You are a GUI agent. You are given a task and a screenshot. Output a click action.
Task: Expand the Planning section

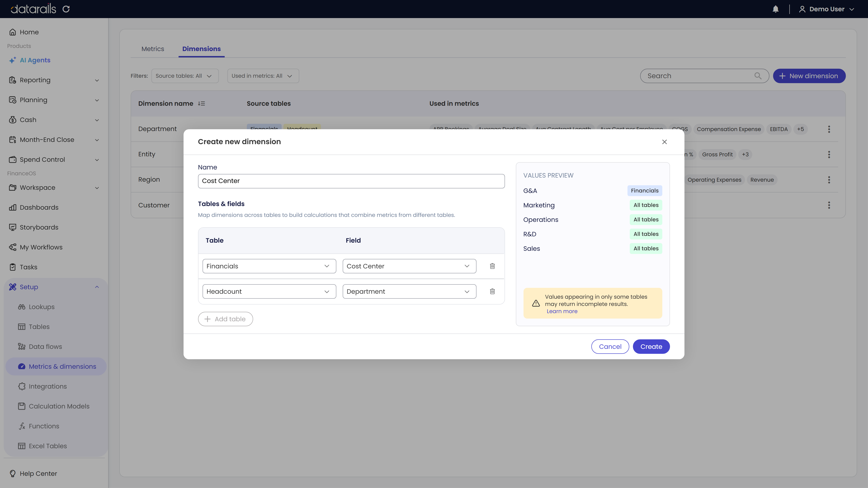point(54,100)
